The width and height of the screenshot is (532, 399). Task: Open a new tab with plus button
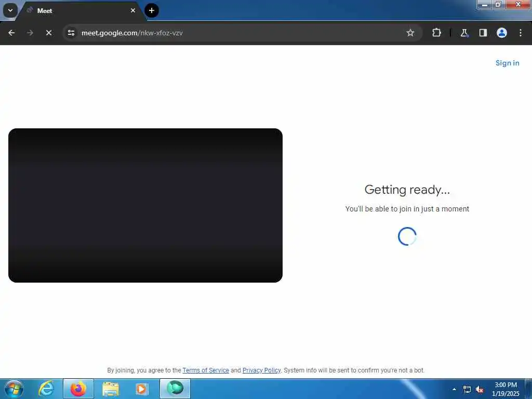[x=152, y=10]
